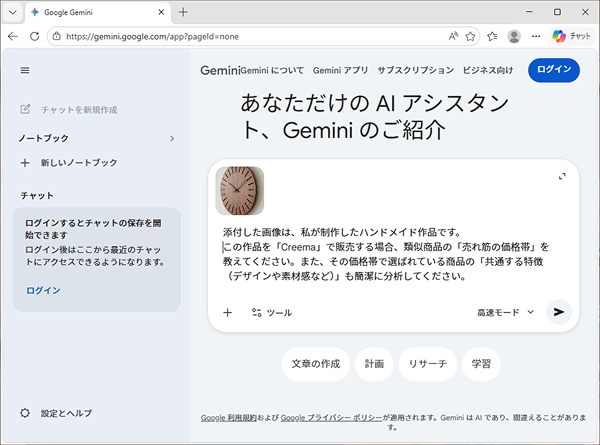Click 新しいノートブック label

click(79, 163)
